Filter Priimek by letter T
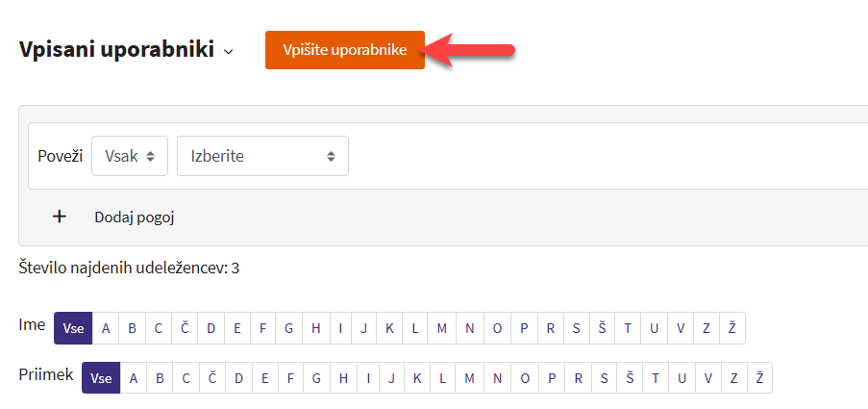This screenshot has width=868, height=409. 655,378
